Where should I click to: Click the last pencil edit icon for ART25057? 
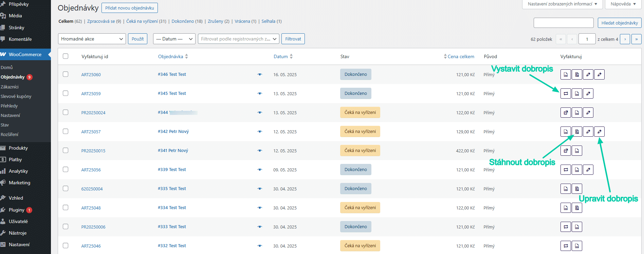[599, 132]
